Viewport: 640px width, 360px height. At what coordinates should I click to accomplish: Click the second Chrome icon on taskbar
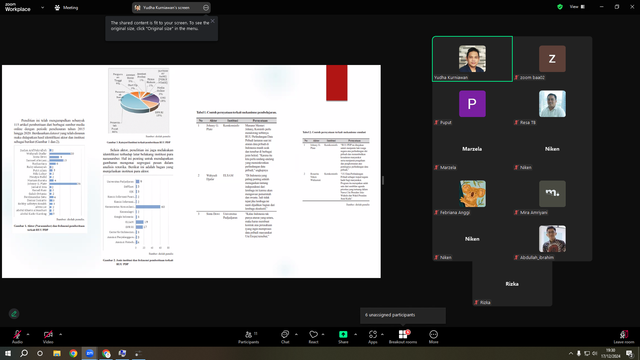pyautogui.click(x=106, y=353)
